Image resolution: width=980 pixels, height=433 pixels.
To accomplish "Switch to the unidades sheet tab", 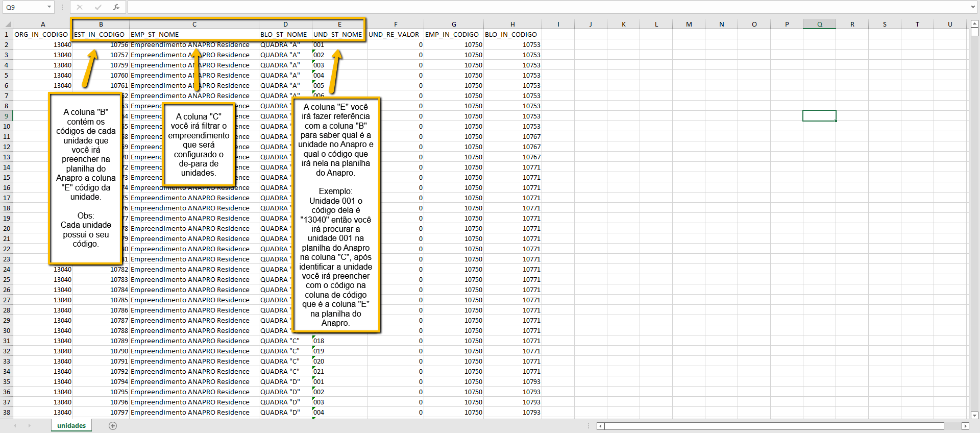I will [x=71, y=426].
